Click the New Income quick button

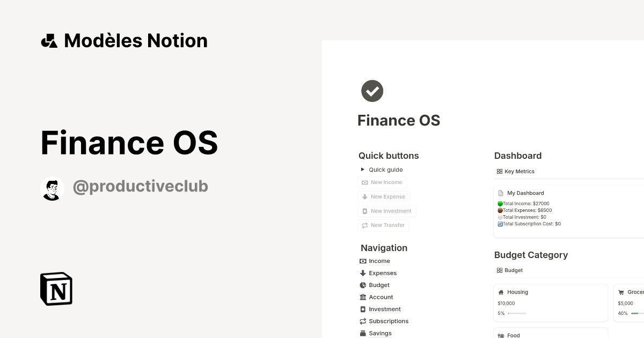(x=382, y=182)
